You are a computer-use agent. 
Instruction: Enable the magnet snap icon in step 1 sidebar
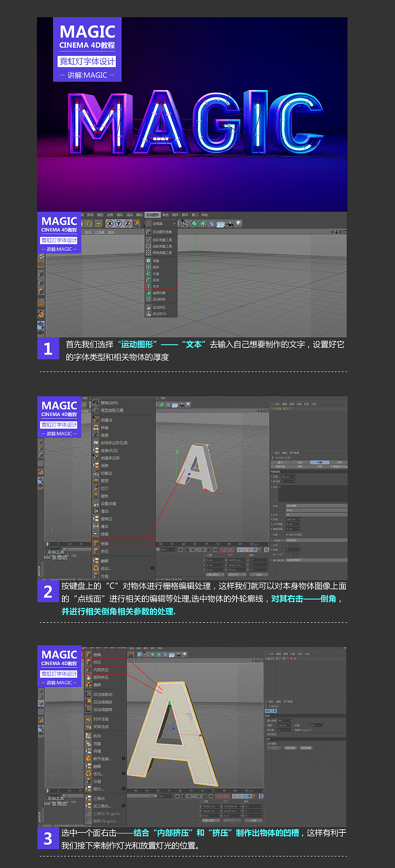pos(41,314)
